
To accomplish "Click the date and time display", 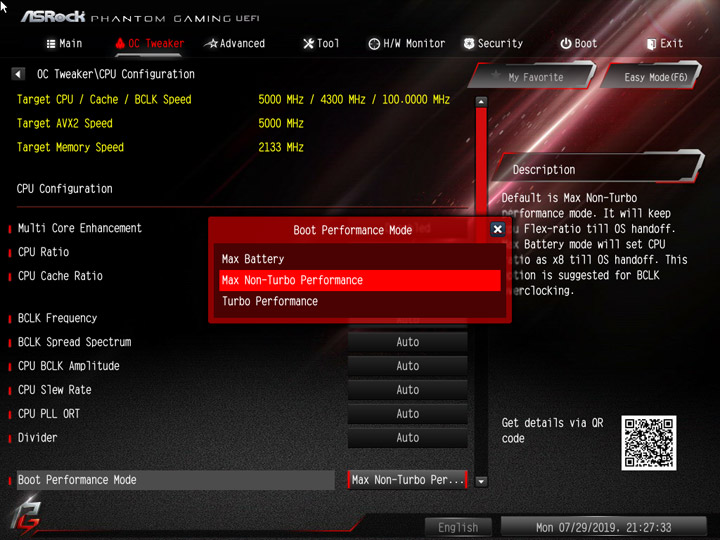I will [x=603, y=527].
